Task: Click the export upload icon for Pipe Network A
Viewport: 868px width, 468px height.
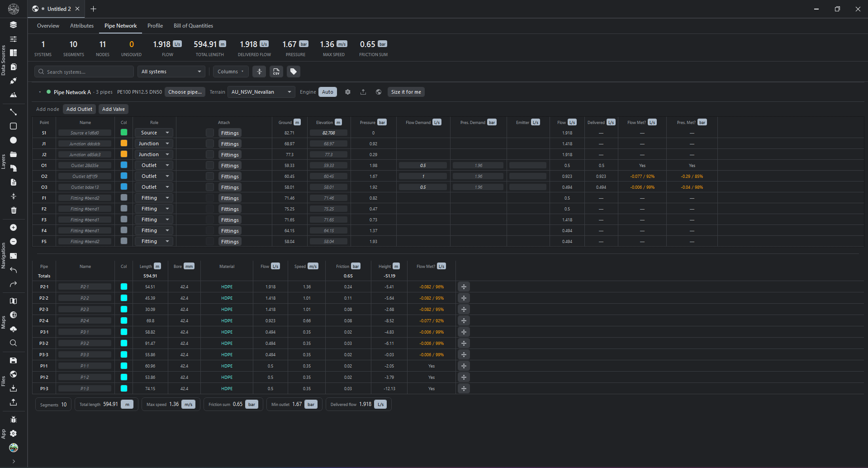Action: tap(363, 92)
